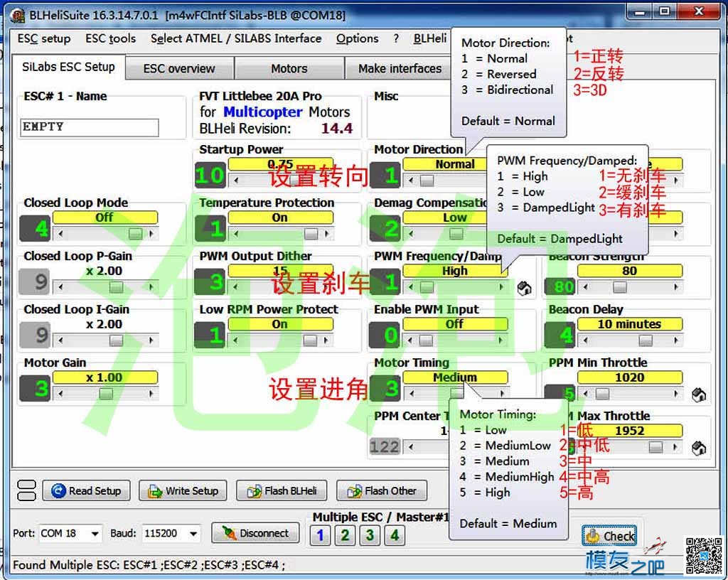Screen dimensions: 728x580
Task: Click right arrow of PPM Max Throttle slider
Action: [676, 447]
